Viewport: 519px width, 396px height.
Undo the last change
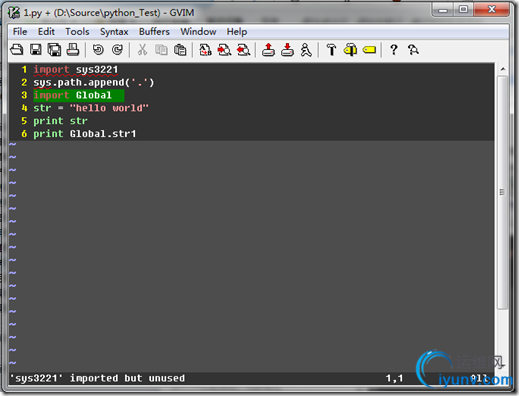click(98, 50)
